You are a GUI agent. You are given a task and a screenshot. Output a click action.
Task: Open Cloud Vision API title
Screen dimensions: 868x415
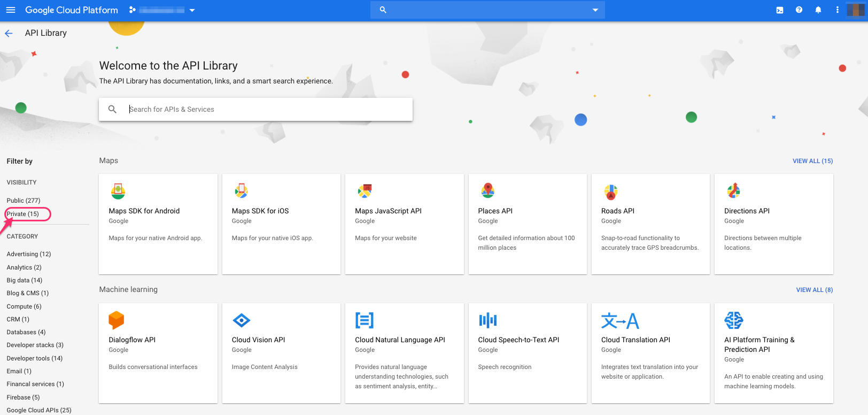259,340
